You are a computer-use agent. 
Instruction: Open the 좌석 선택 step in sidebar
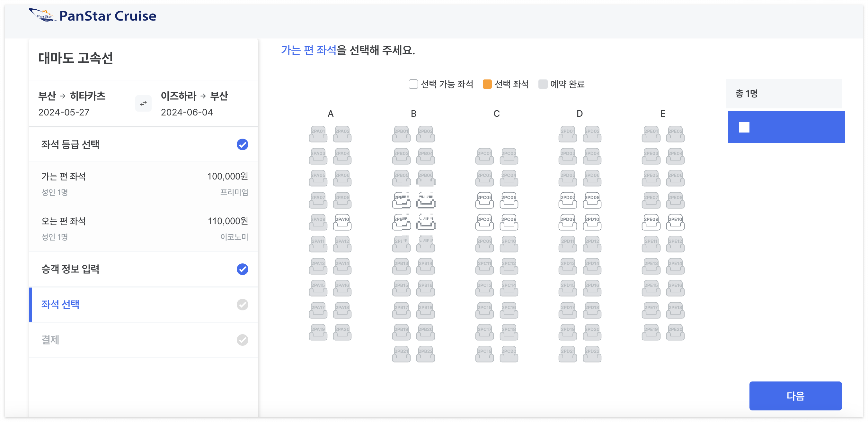60,304
